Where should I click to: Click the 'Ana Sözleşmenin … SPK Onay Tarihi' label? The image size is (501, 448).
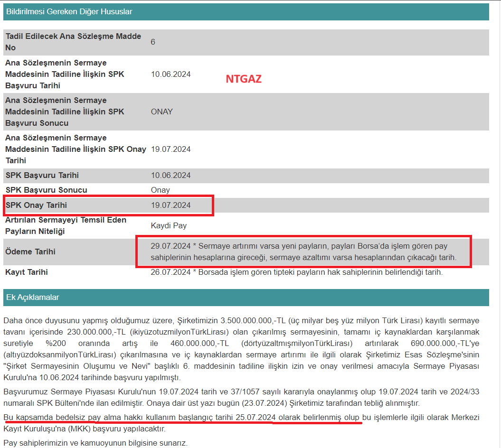coord(76,149)
